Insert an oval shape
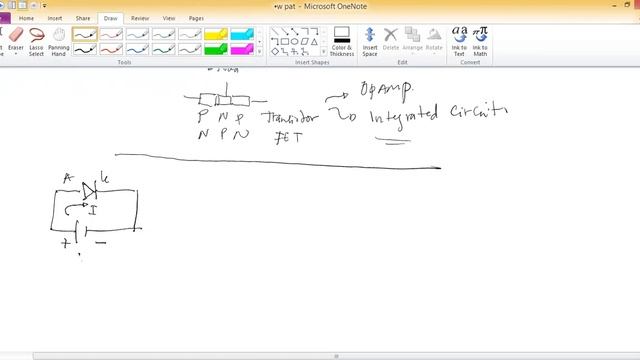 click(x=295, y=41)
